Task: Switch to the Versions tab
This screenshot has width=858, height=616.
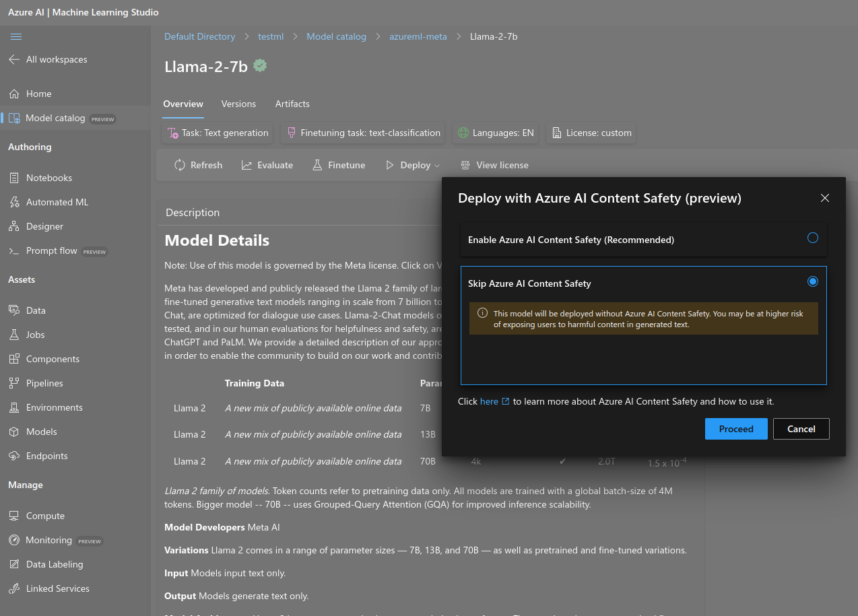Action: [238, 104]
